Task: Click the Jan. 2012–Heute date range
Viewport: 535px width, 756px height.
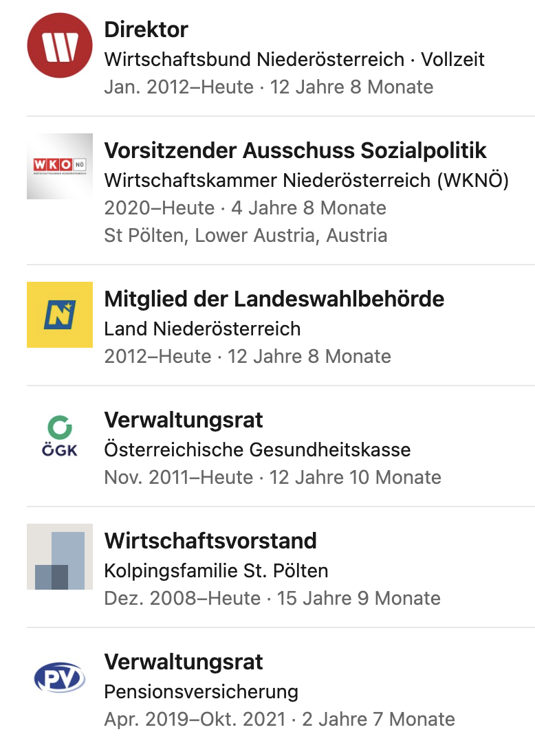Action: 179,87
